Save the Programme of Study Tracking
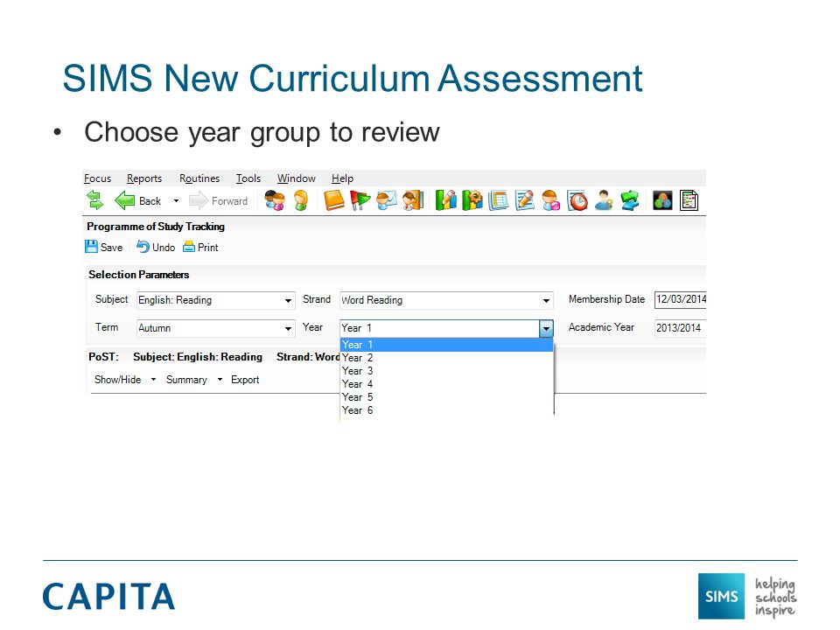This screenshot has width=840, height=630. pos(104,247)
